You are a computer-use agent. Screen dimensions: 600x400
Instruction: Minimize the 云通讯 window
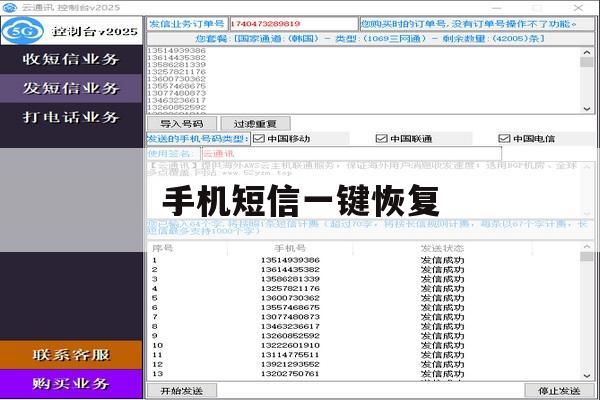click(497, 8)
